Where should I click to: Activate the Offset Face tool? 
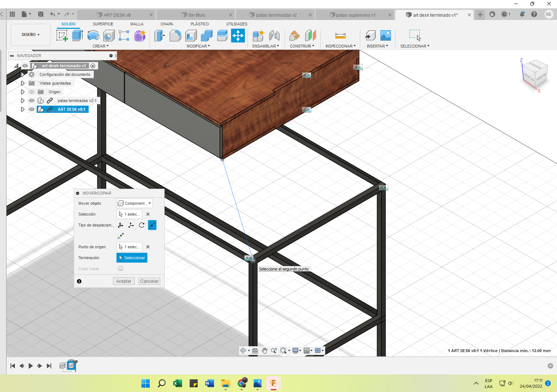point(222,36)
